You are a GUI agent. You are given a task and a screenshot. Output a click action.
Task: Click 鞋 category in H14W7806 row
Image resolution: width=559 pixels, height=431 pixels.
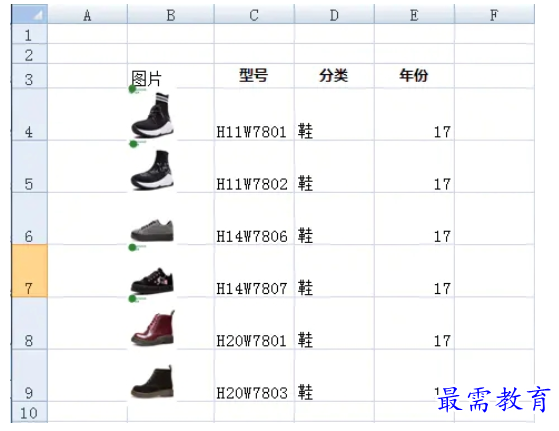pyautogui.click(x=334, y=219)
